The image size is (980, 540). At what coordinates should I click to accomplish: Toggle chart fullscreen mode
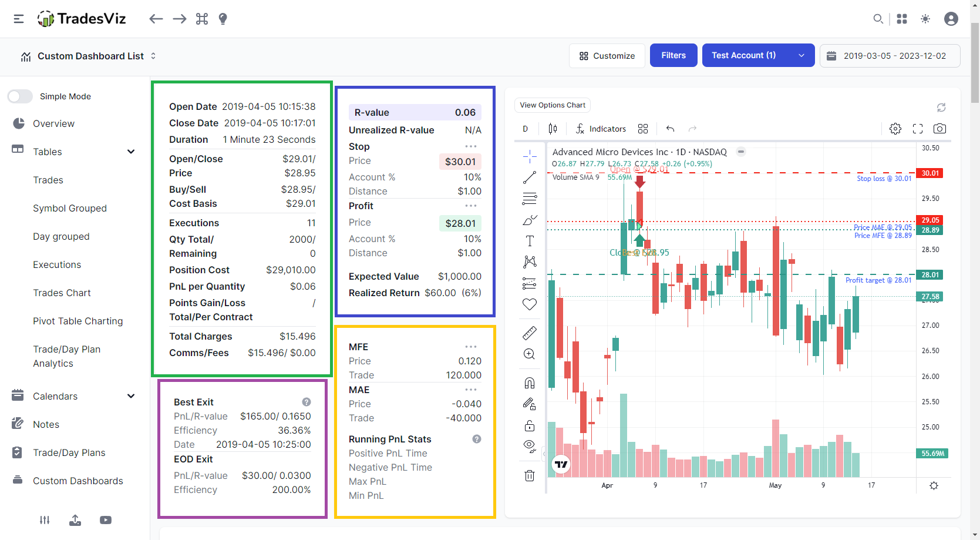(x=918, y=129)
